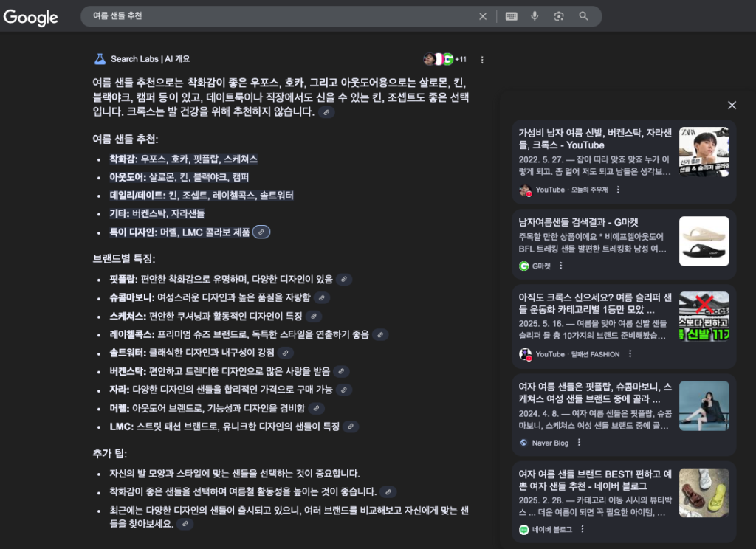This screenshot has height=549, width=756.
Task: Click the magnifying glass to run the search
Action: point(583,16)
